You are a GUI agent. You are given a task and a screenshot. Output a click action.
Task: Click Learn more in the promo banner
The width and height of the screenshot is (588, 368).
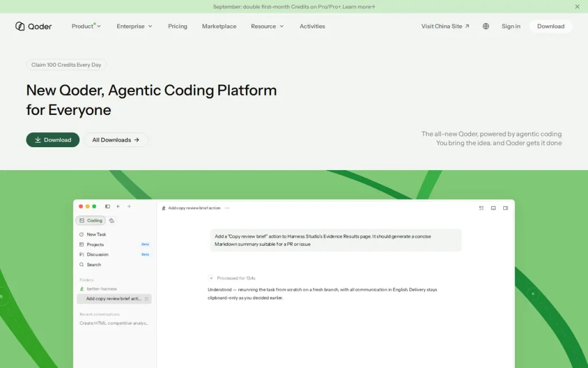tap(358, 7)
